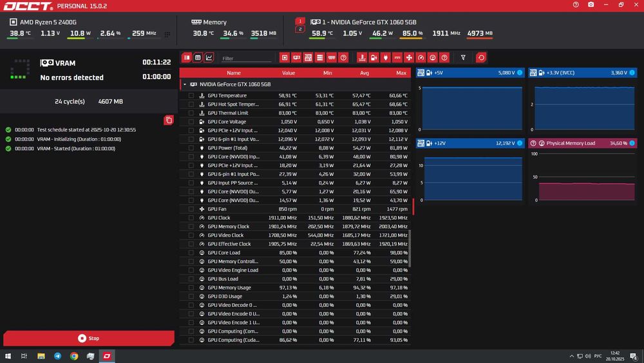Open help from the title bar question icon
Viewport: 644px width, 363px height.
[576, 5]
